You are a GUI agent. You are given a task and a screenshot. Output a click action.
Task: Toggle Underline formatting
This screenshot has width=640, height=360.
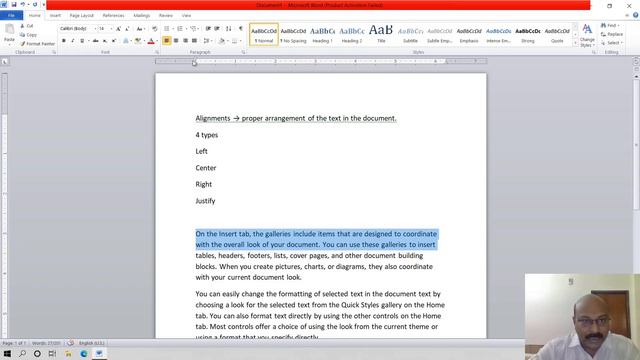click(x=82, y=41)
